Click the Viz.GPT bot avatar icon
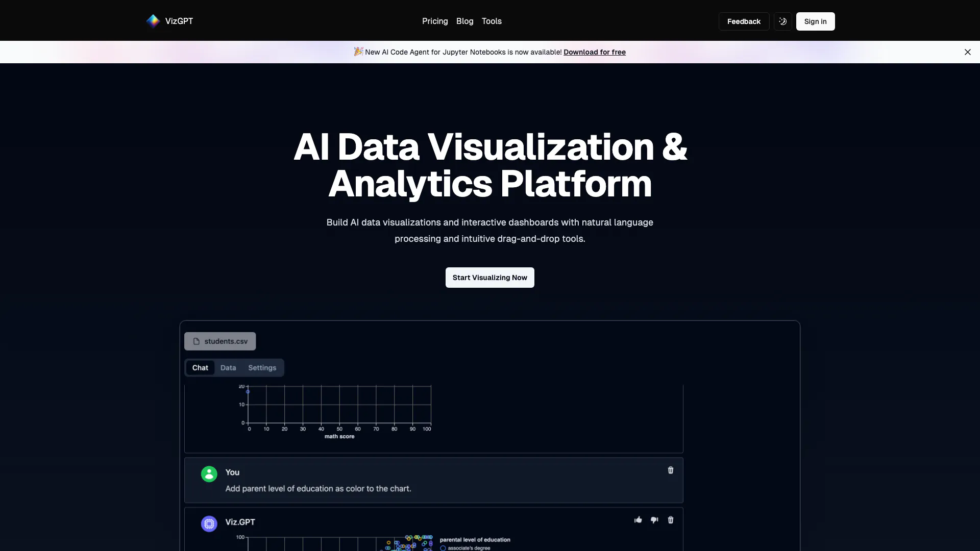Screen dimensions: 980x551 (x=209, y=523)
